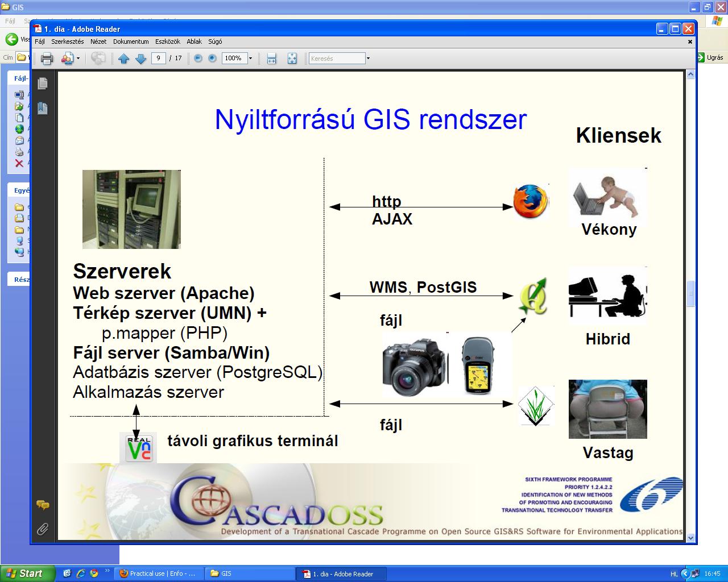Click the collaboration people icon in toolbar
Viewport: 728px width, 582px height.
[68, 58]
